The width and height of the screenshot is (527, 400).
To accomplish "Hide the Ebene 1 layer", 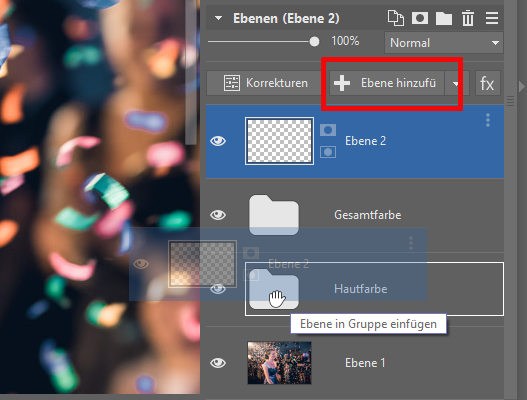I will (x=218, y=363).
